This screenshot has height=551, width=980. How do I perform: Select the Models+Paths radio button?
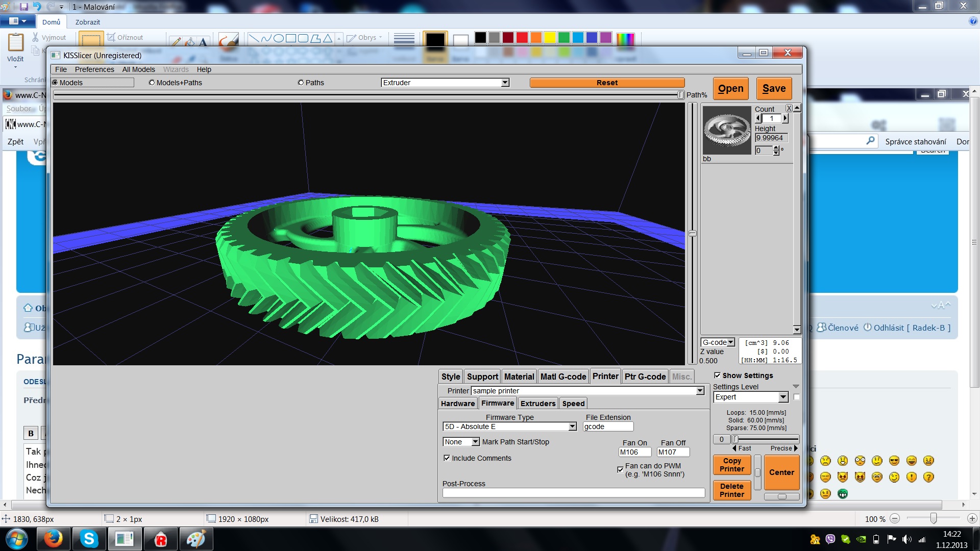[x=152, y=83]
